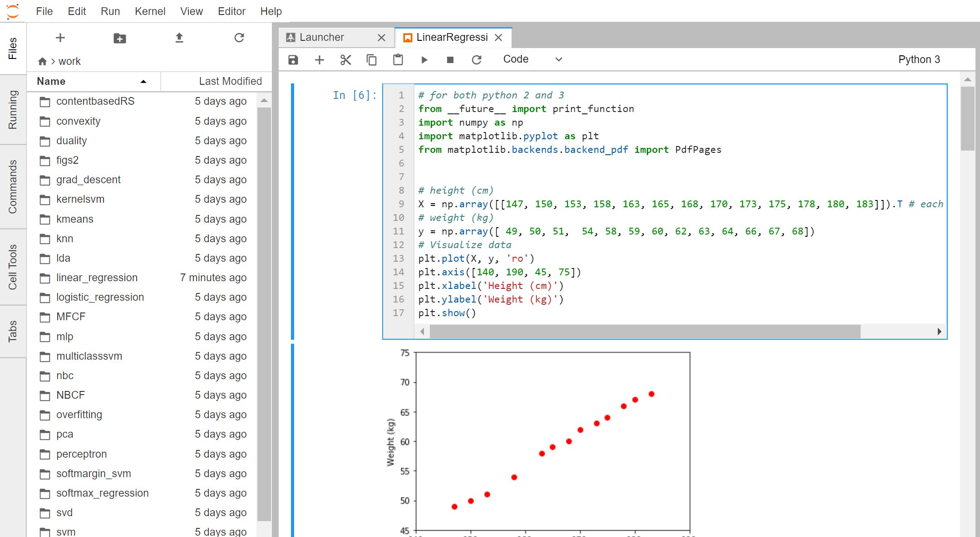The image size is (980, 537).
Task: Open the Code cell type dropdown
Action: [532, 59]
